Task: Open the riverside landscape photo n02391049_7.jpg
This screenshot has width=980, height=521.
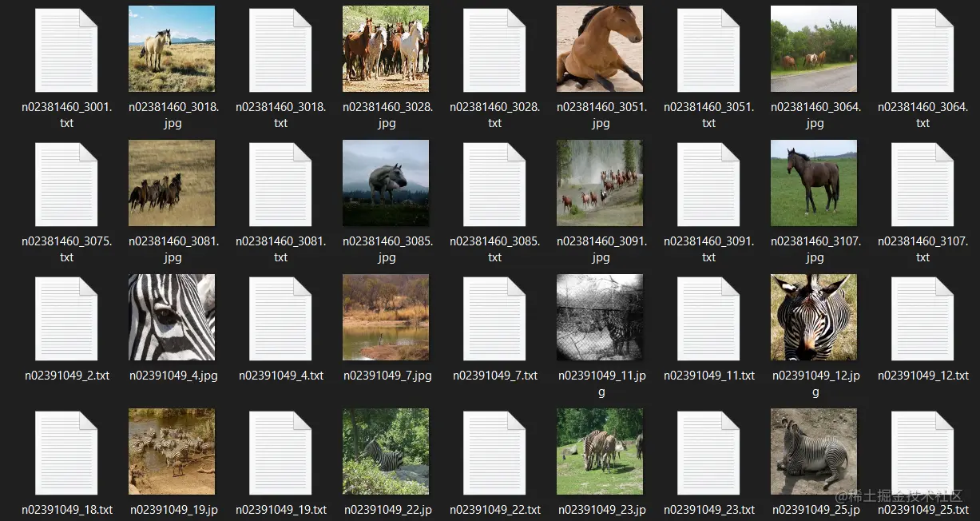Action: (386, 317)
